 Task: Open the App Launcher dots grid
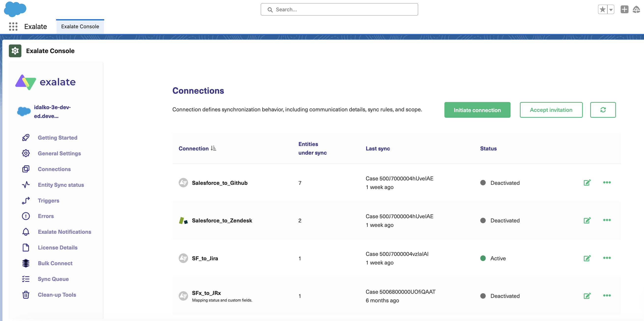13,27
